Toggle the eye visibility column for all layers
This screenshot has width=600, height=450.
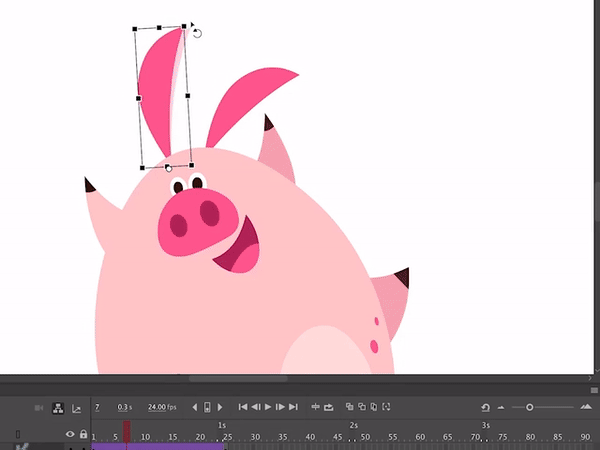coord(70,434)
